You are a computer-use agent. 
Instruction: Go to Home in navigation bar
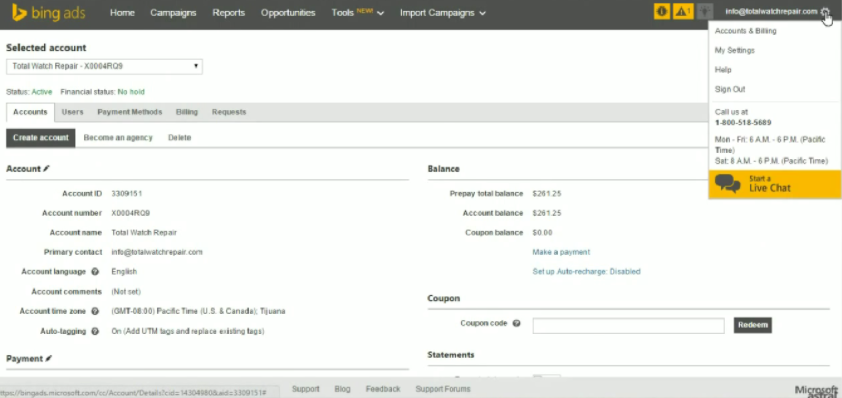pyautogui.click(x=122, y=13)
